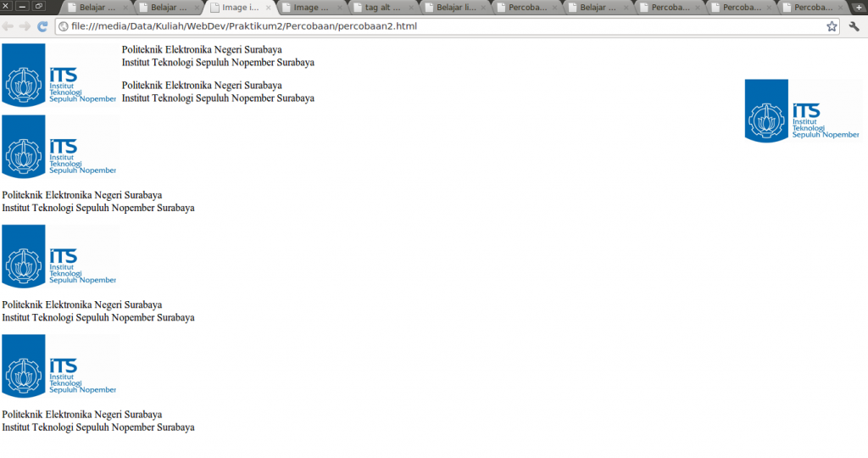Switch to the 'Belajar li...' tab
This screenshot has width=868, height=458.
(x=454, y=8)
